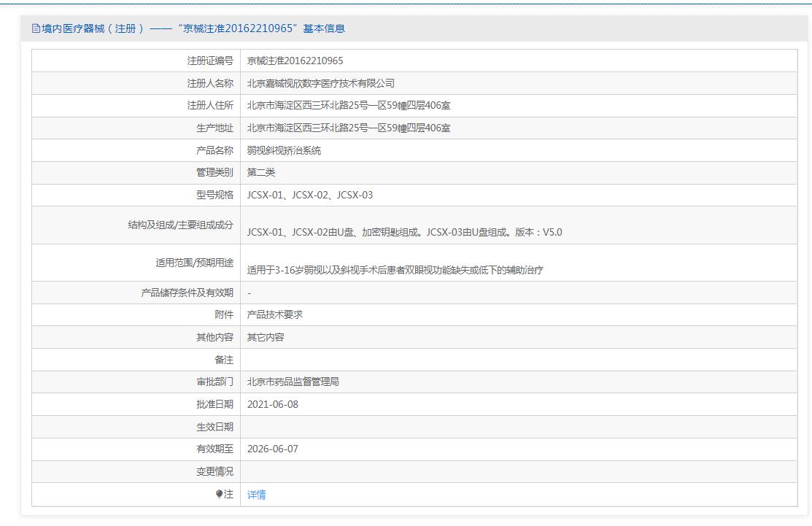Select approval date 2021-06-08
The height and width of the screenshot is (526, 812).
pyautogui.click(x=273, y=405)
